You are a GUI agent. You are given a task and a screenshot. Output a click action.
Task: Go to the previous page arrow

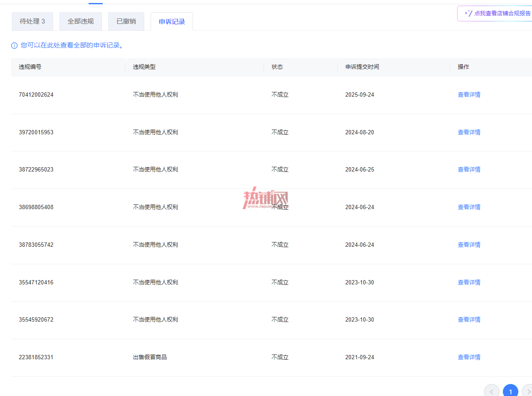(x=491, y=391)
